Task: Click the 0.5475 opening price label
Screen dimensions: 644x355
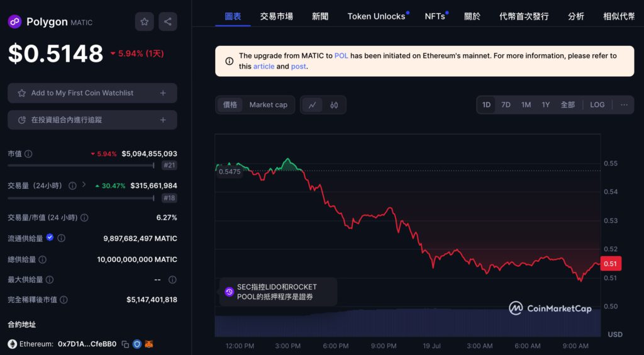Action: point(230,172)
